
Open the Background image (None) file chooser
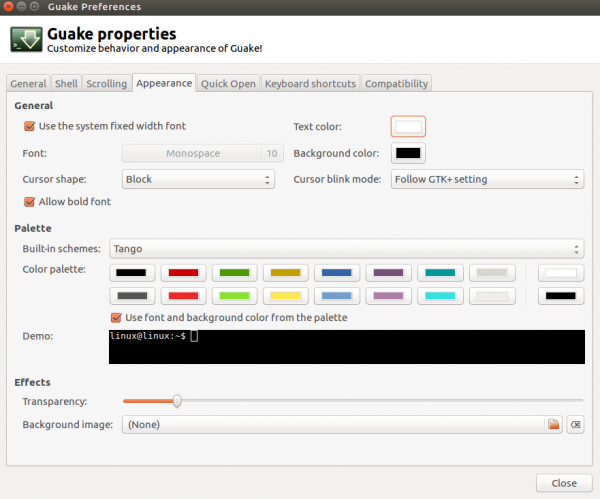click(342, 424)
